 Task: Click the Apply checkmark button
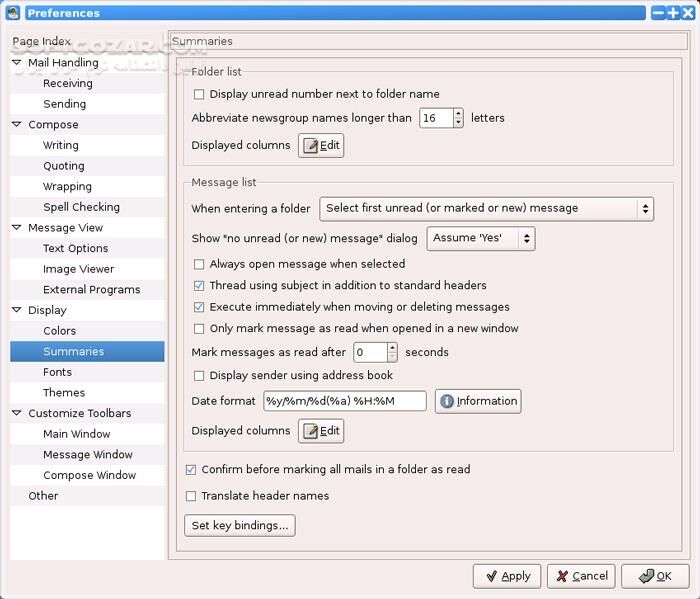(x=507, y=576)
